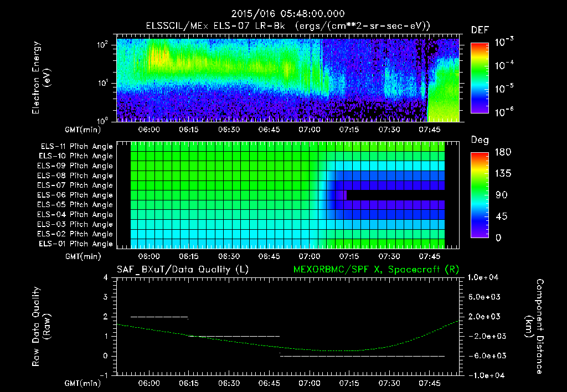567x392 pixels.
Task: Select the ELS-08 Pitch Angle row label
Action: (75, 176)
